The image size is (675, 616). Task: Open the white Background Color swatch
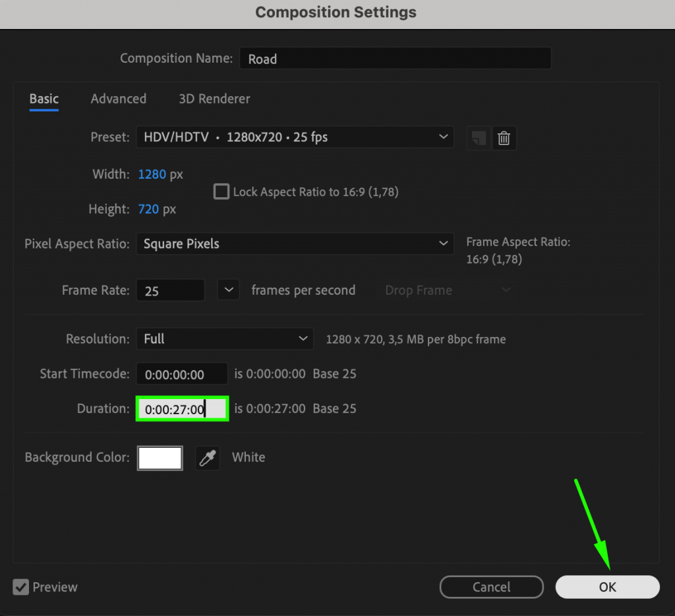(x=160, y=458)
